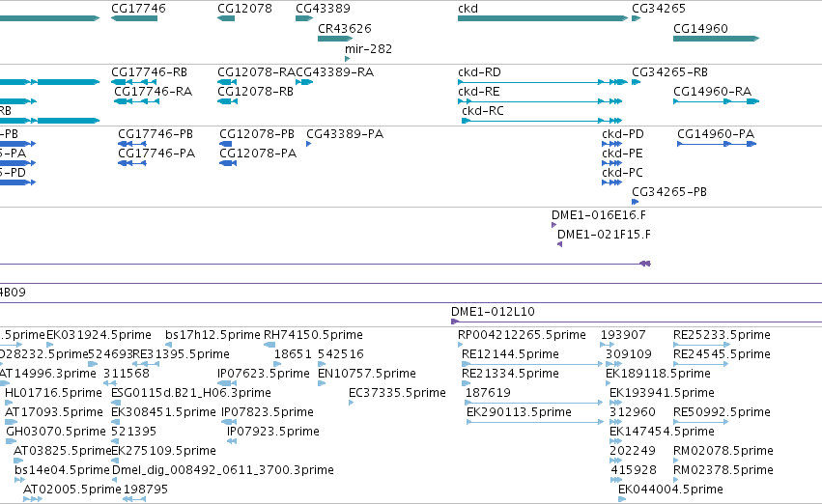This screenshot has height=504, width=822.
Task: Click the CG12078-RB transcript glyph
Action: point(228,101)
